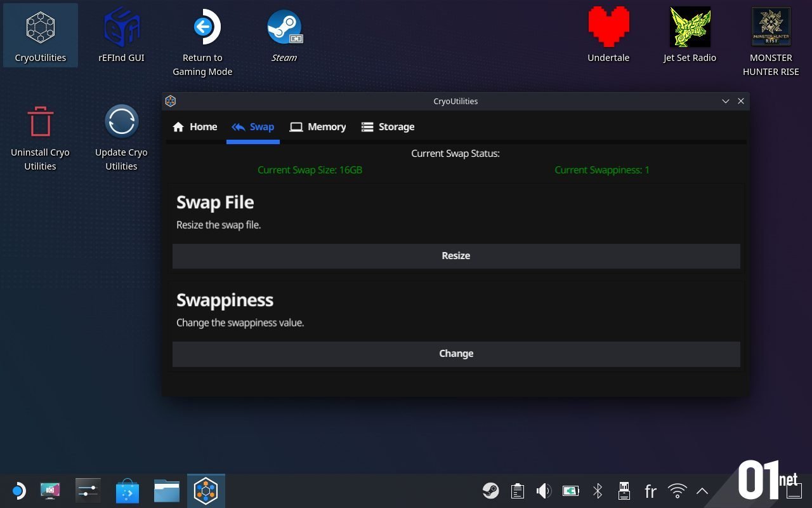Click the Steam tray icon
Viewport: 812px width, 508px height.
pos(490,491)
